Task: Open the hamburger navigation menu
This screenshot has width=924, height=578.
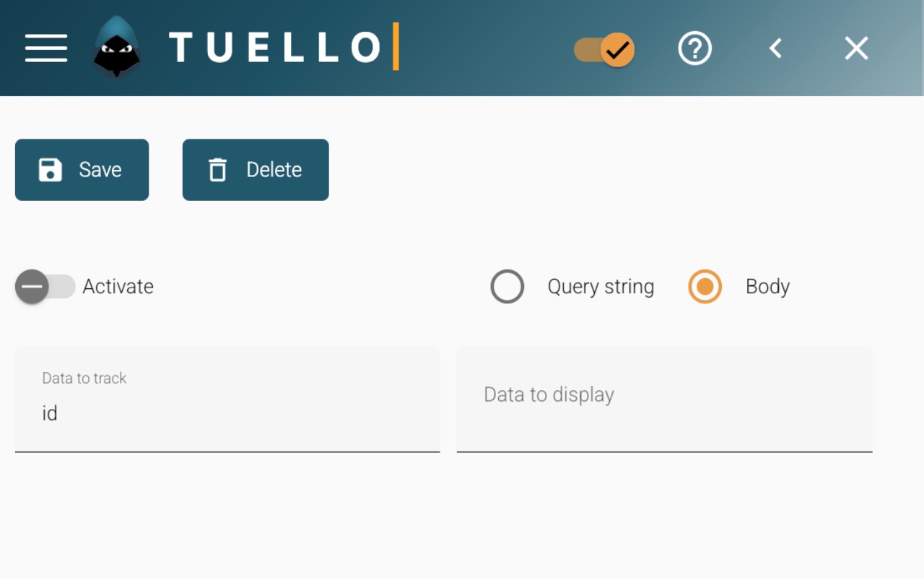Action: point(46,48)
